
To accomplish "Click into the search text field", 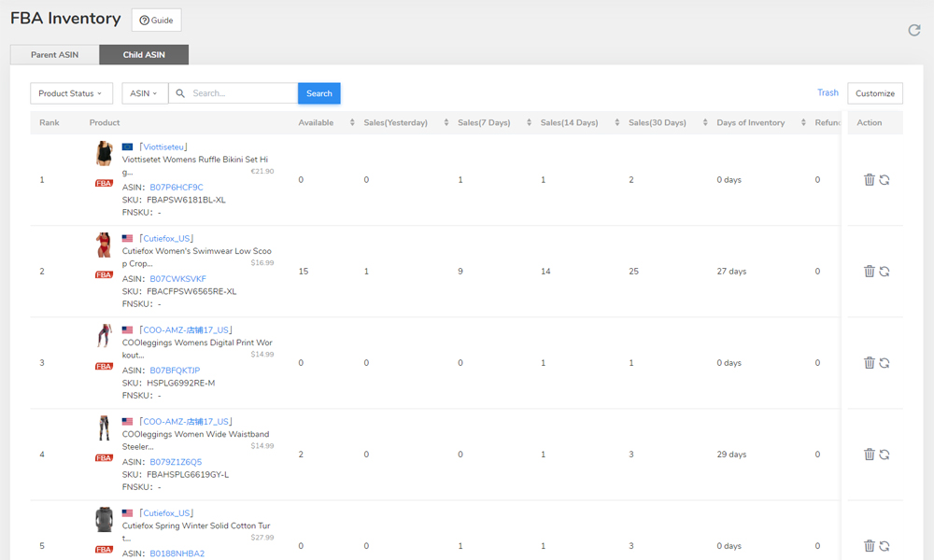I will click(x=241, y=93).
